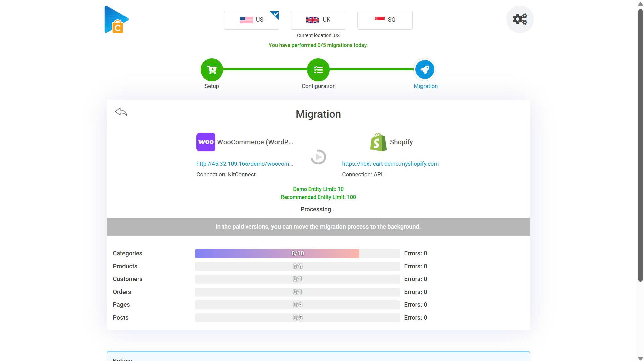Viewport: 644px width, 361px height.
Task: Open the WooCommerce store URL link
Action: (x=244, y=164)
